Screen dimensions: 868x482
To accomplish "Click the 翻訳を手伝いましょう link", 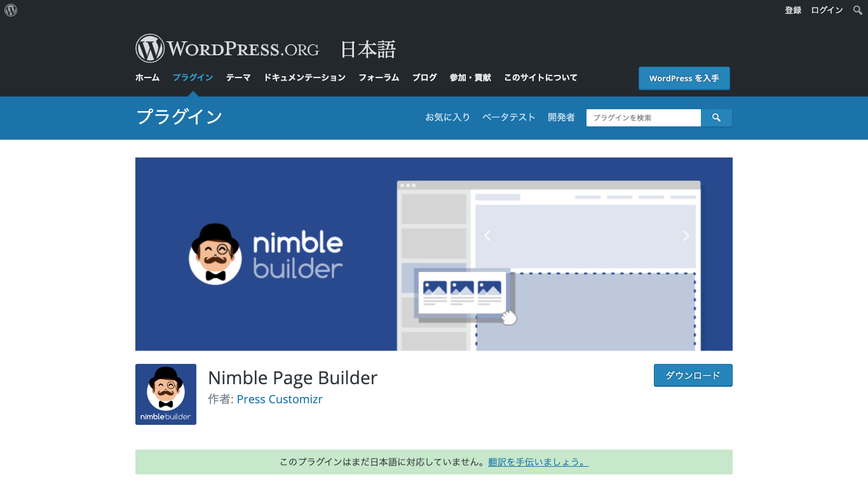I will pyautogui.click(x=538, y=462).
